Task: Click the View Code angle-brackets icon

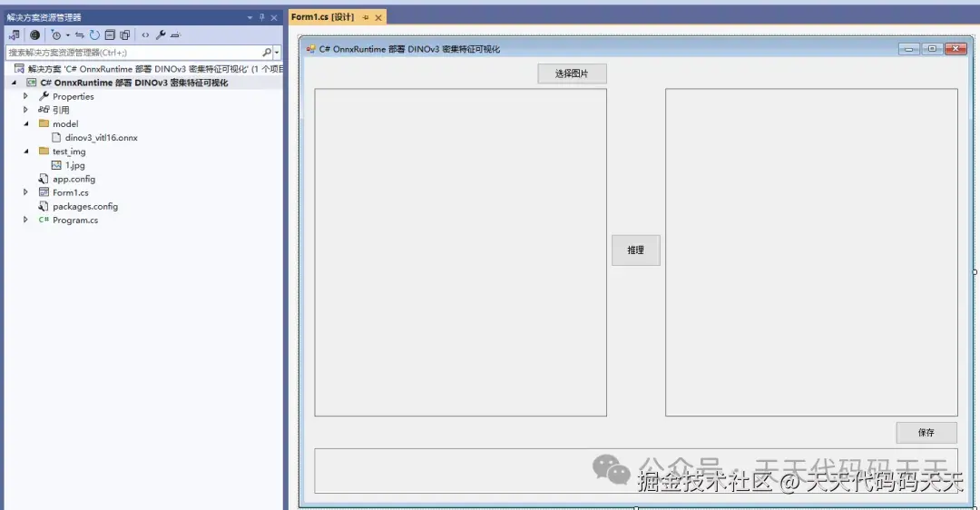Action: 145,35
